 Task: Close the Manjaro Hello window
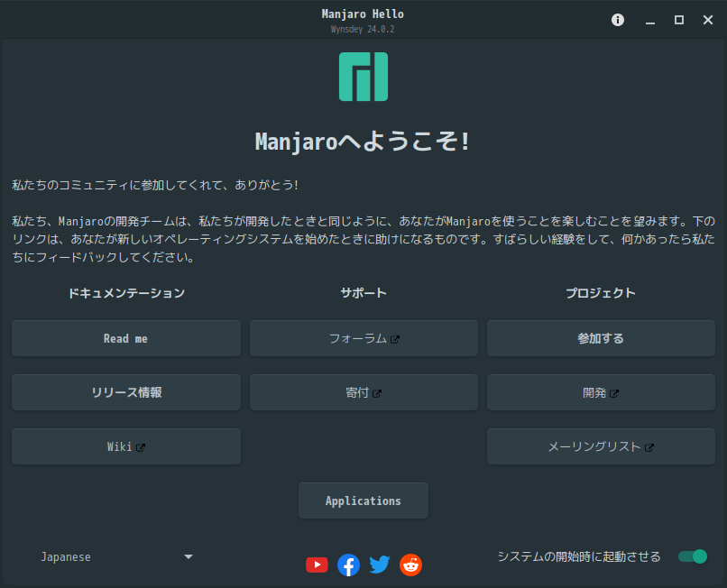pyautogui.click(x=708, y=20)
